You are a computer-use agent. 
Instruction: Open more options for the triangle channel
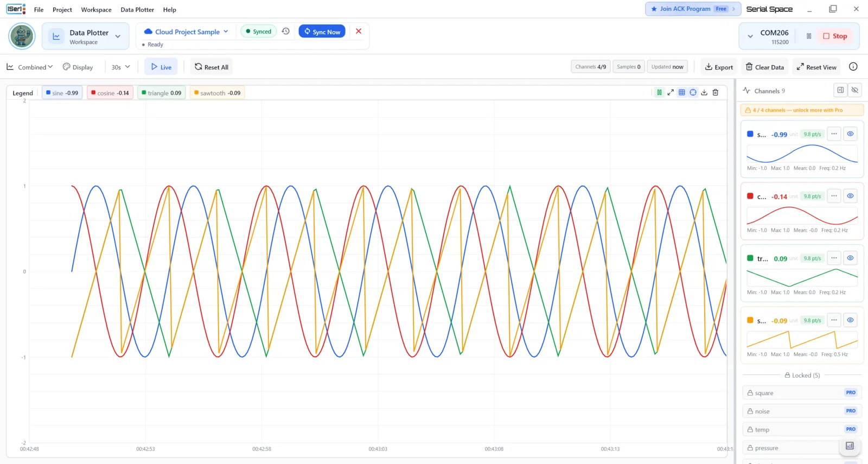pyautogui.click(x=834, y=258)
